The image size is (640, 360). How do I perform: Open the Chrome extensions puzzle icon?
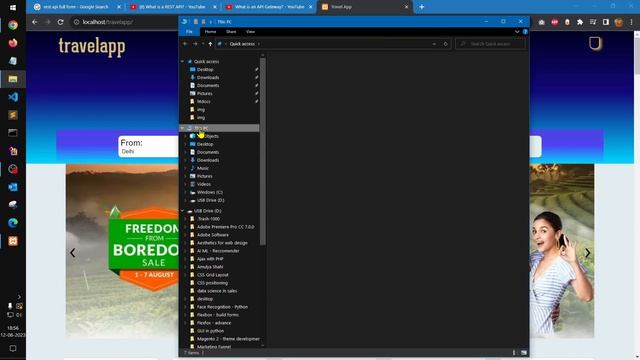click(580, 22)
